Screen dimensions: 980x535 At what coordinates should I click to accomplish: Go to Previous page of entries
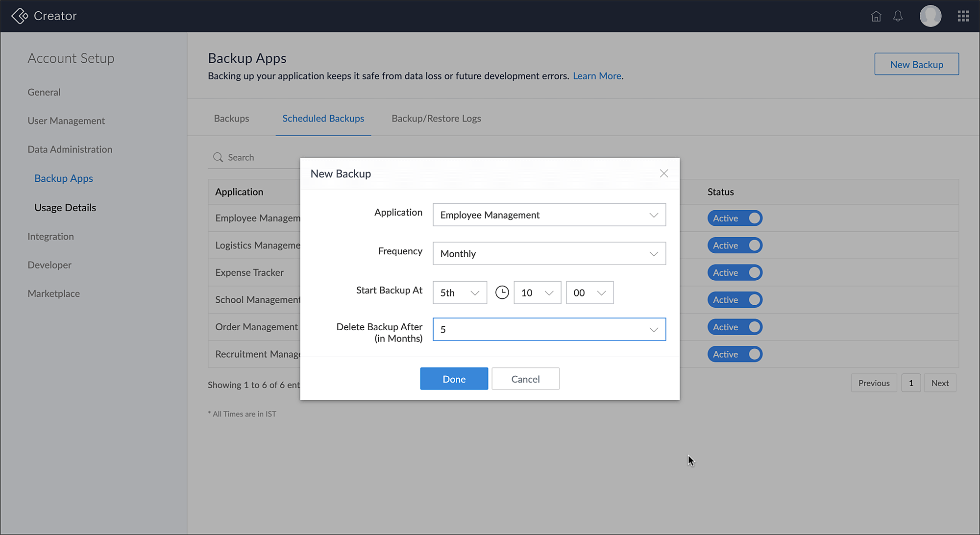point(874,383)
